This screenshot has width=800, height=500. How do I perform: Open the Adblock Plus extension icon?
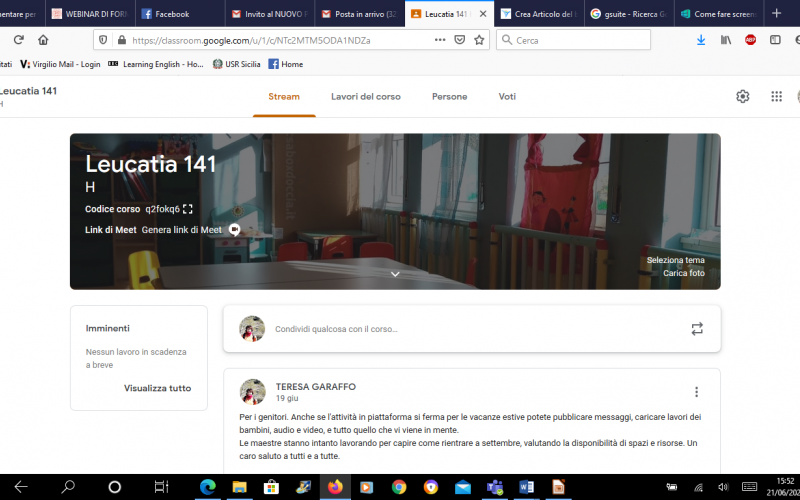[750, 40]
